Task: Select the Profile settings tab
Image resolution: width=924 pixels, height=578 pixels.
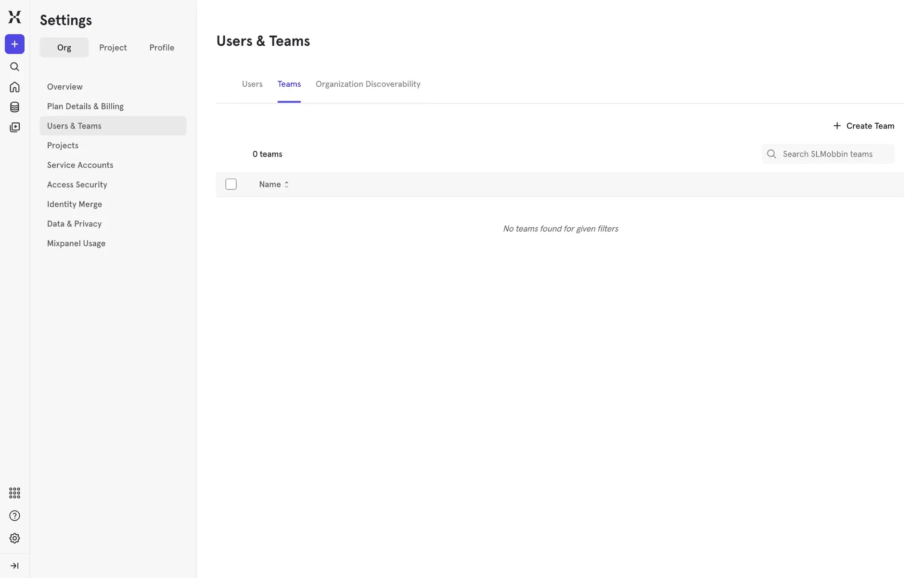Action: (x=162, y=48)
